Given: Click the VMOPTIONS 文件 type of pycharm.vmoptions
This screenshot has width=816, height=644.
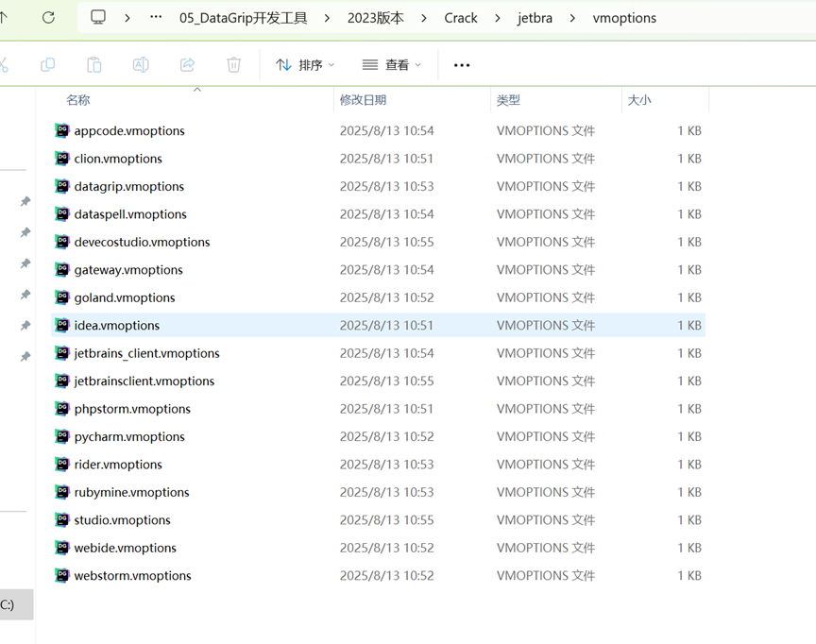Looking at the screenshot, I should tap(545, 436).
